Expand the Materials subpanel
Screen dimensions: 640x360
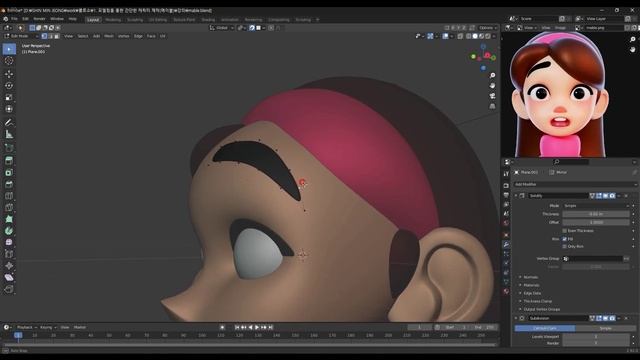point(531,285)
